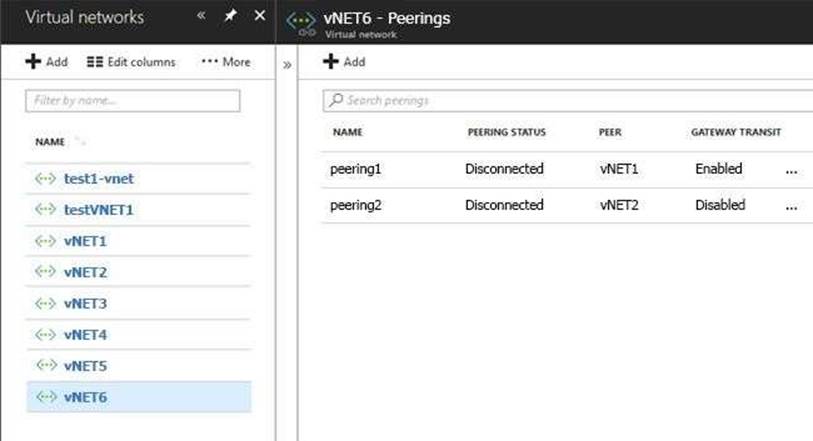Select vNET3 in the list
813x441 pixels.
(x=85, y=303)
